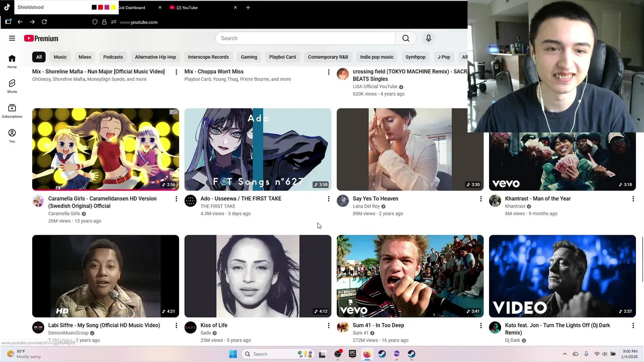Select the Music filter chip
Screen dimensions: 644x362
(x=60, y=57)
